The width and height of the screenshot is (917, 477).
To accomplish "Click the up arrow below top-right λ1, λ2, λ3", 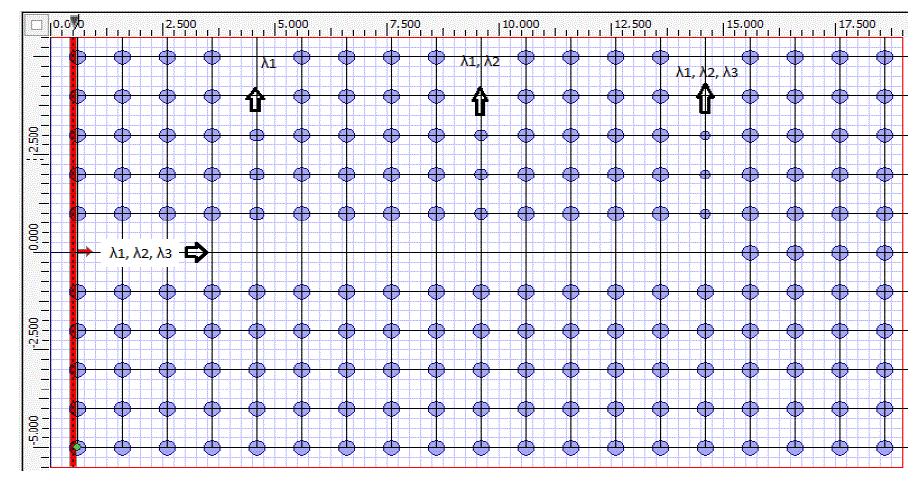I will point(705,98).
